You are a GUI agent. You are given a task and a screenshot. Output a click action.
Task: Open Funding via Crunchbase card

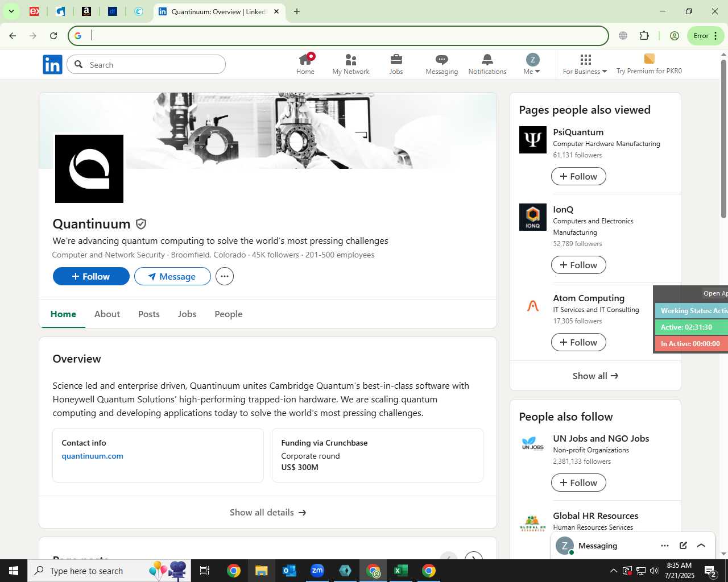click(x=378, y=455)
